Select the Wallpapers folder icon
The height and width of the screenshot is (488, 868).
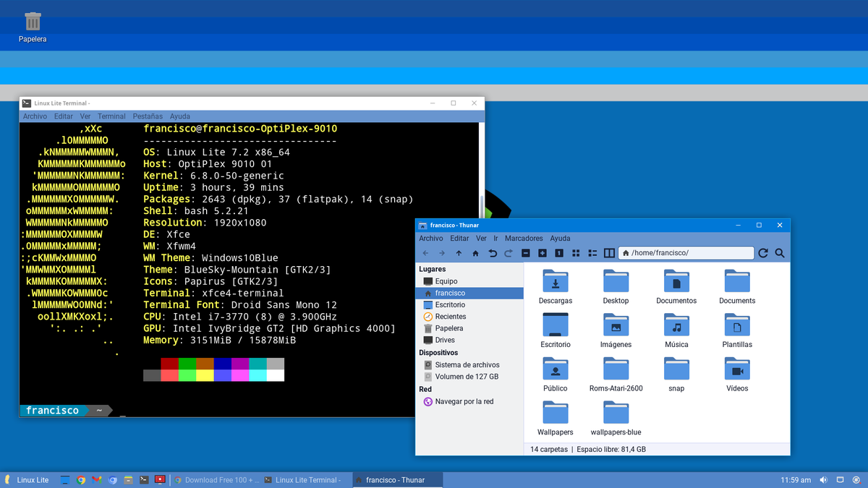pos(556,412)
